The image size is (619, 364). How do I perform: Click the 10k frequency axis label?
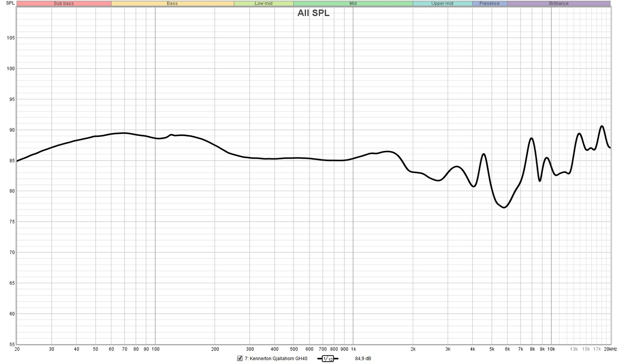tap(551, 349)
